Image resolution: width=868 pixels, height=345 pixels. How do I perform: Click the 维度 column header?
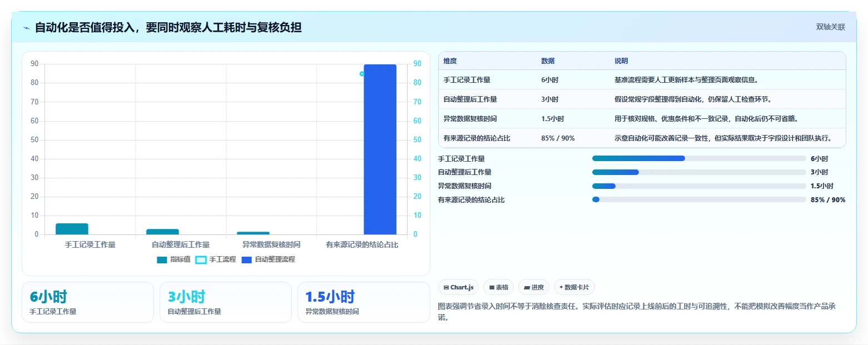[x=450, y=61]
